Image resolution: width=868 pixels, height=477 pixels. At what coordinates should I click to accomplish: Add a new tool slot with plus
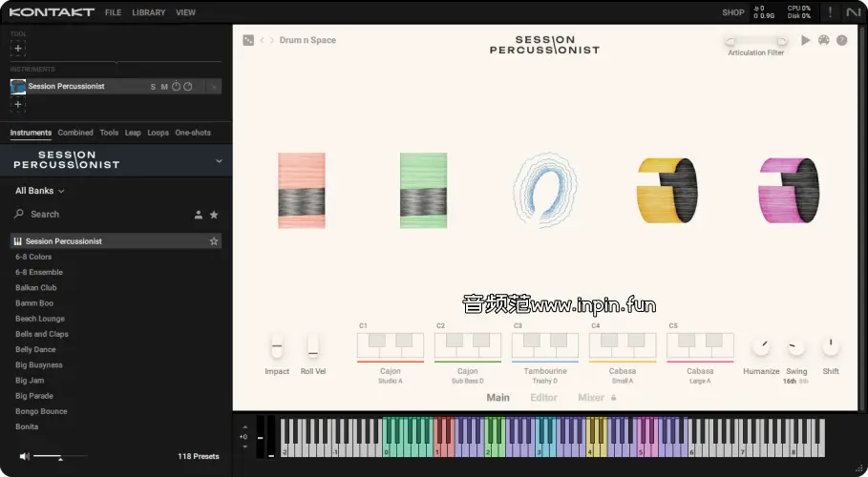point(18,48)
